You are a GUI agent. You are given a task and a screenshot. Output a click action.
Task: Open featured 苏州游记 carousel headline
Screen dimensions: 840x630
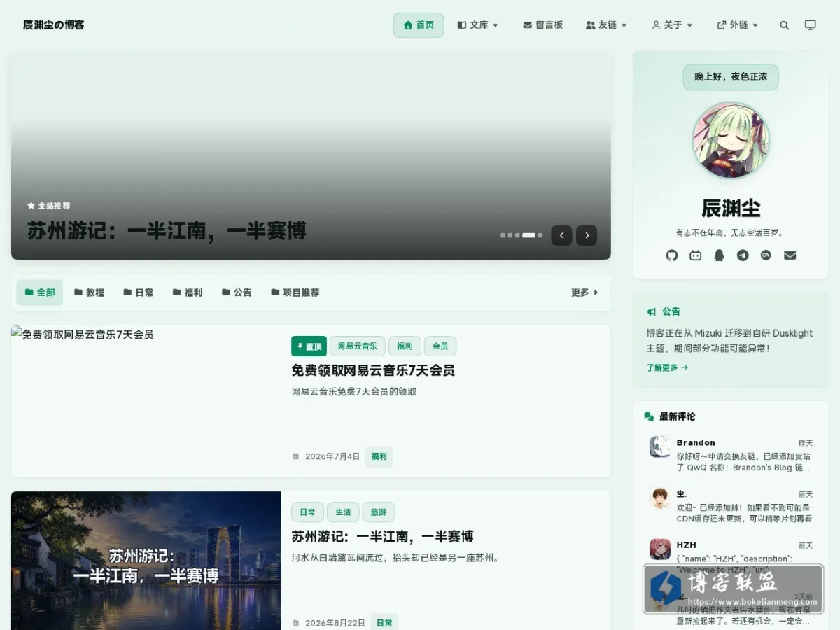pyautogui.click(x=167, y=231)
